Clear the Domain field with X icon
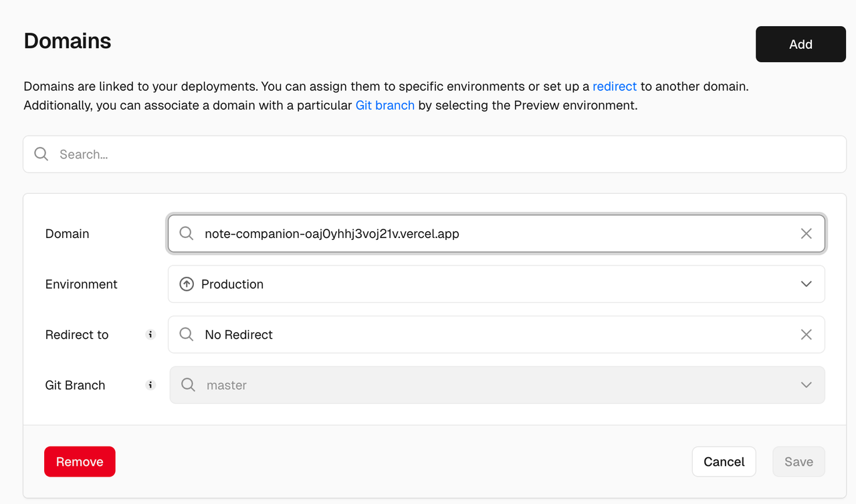 806,233
